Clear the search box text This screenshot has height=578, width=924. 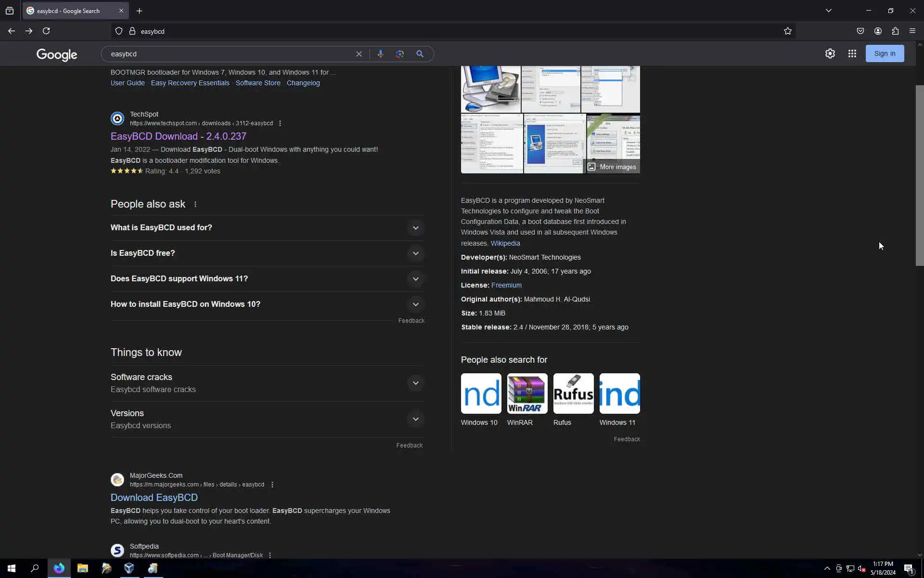(x=359, y=54)
